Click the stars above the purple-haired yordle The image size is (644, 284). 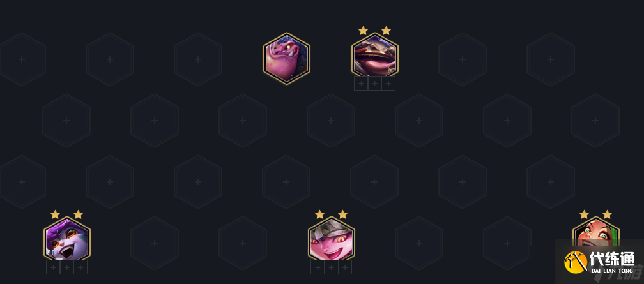pyautogui.click(x=67, y=214)
